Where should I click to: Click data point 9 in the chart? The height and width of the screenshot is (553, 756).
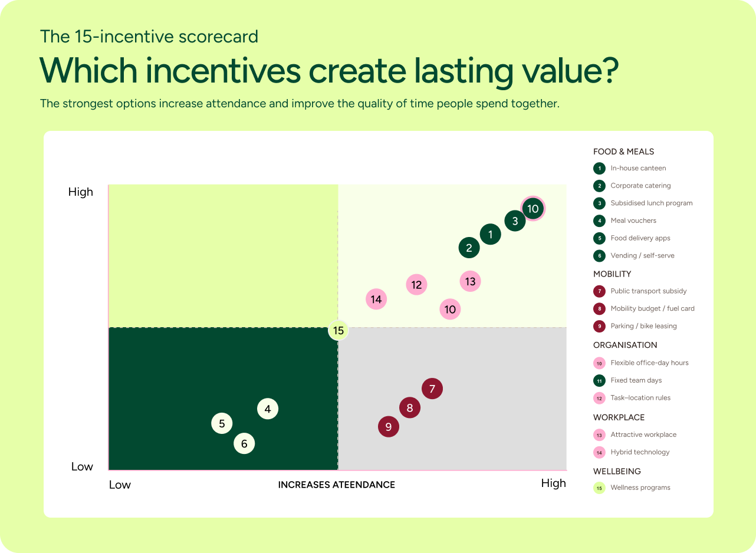pos(389,426)
